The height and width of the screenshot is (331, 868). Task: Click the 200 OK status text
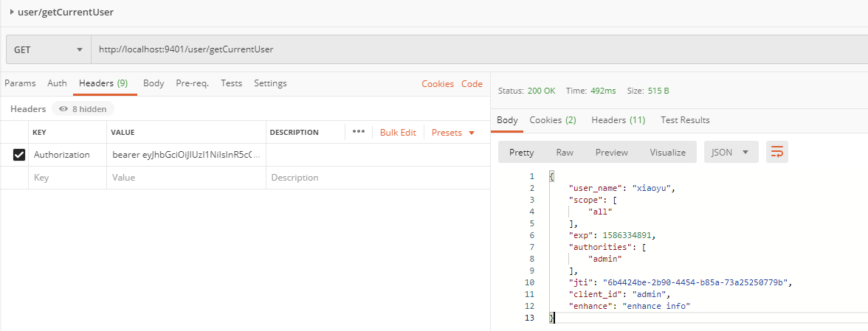pyautogui.click(x=541, y=91)
